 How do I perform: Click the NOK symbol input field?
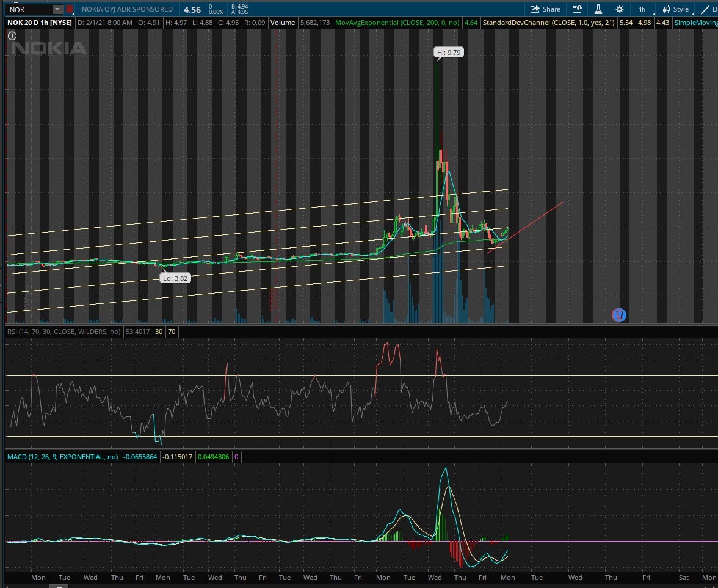[30, 9]
